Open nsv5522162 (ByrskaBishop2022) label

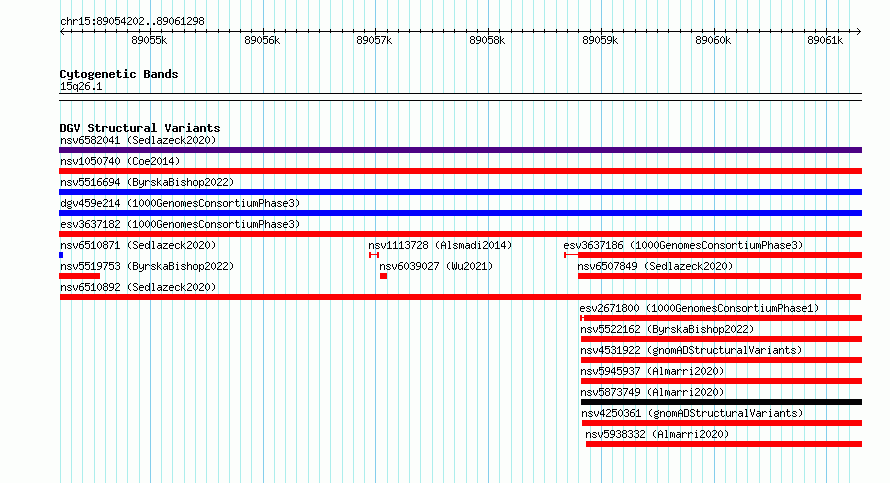(667, 329)
